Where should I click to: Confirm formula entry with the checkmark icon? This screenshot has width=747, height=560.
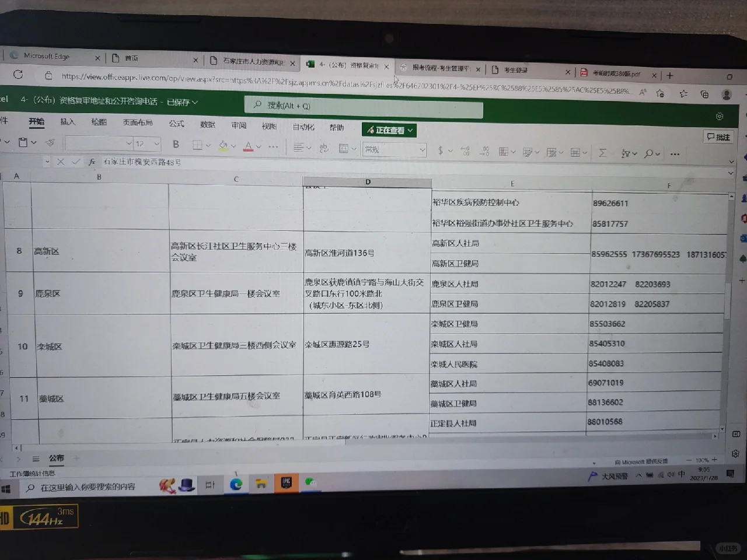77,162
